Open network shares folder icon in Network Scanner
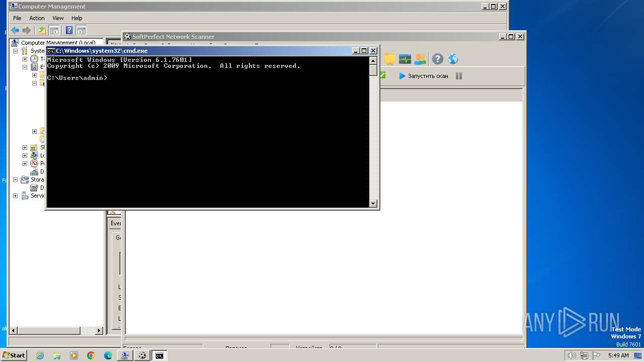Viewport: 644px width, 362px height. (389, 59)
